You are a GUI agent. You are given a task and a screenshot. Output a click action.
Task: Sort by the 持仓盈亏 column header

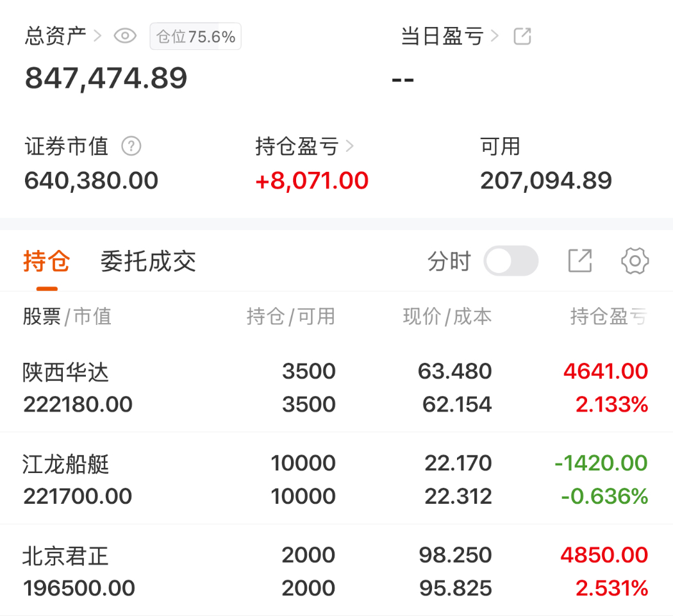coord(609,317)
